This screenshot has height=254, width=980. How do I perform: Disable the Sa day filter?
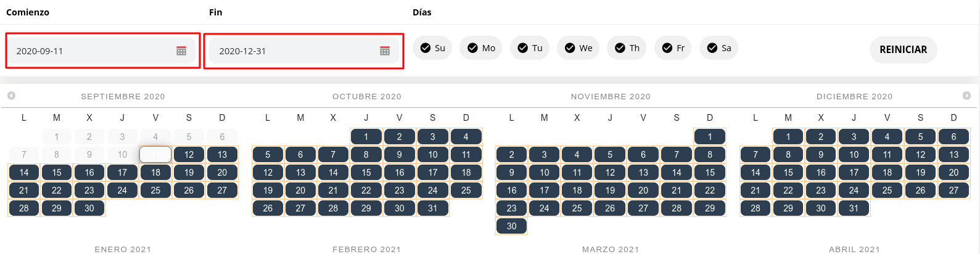coord(719,48)
